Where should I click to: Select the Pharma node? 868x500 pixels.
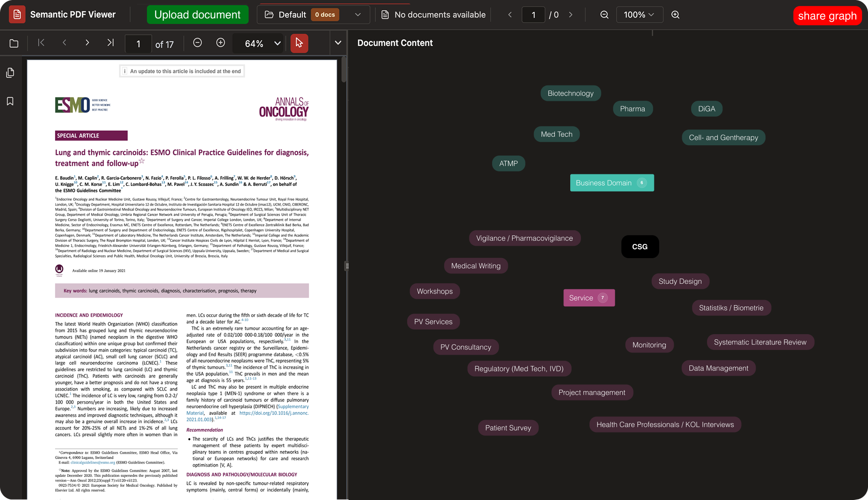coord(632,109)
